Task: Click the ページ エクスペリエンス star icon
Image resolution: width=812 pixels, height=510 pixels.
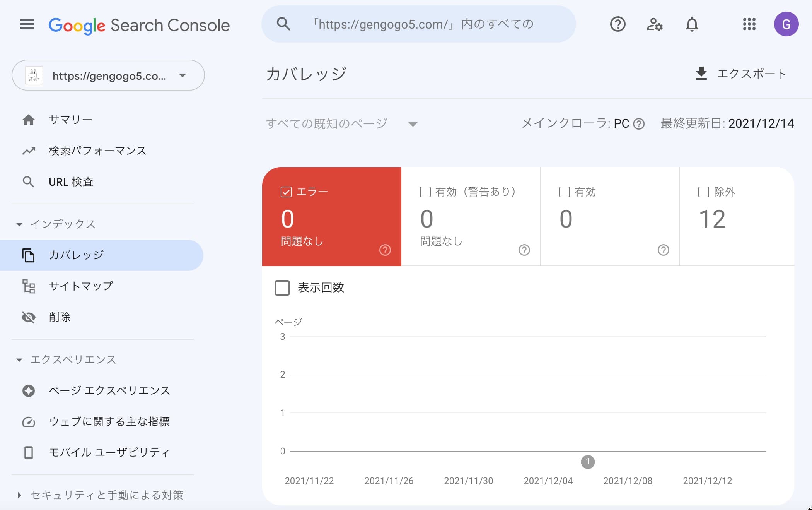Action: coord(29,391)
